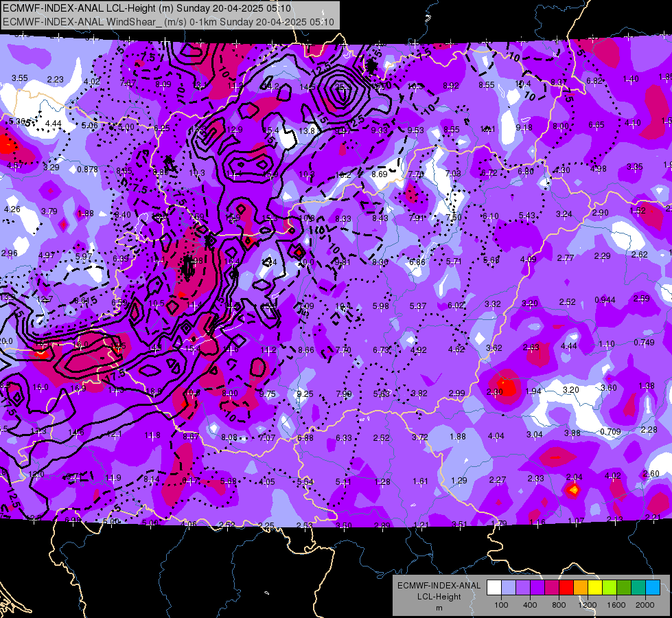This screenshot has width=672, height=618.
Task: Click the wind shear value '1.94'
Action: 533,391
